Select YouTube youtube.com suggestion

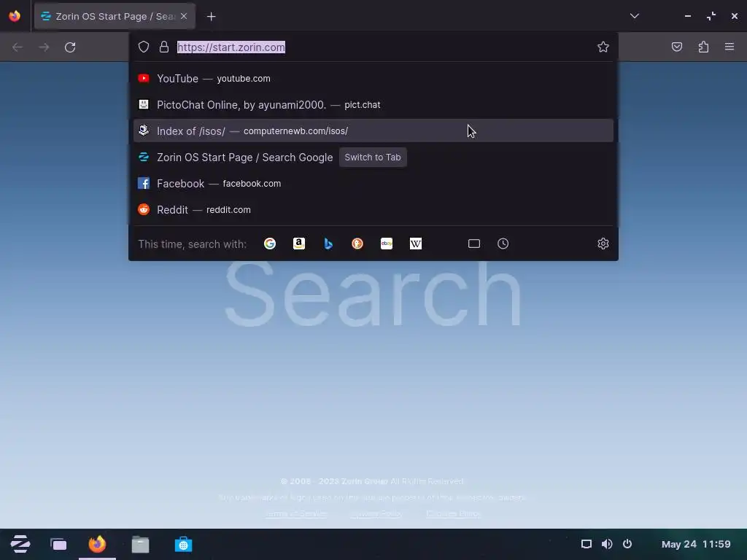[x=373, y=79]
